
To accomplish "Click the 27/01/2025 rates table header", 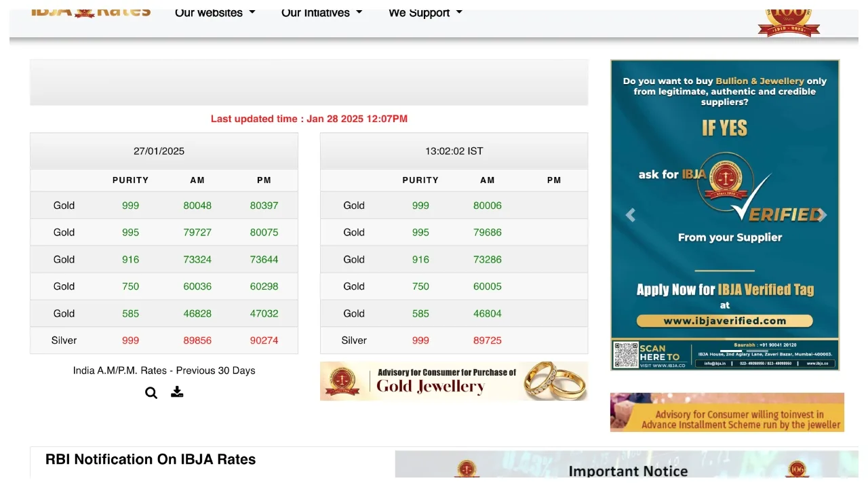I will point(159,151).
